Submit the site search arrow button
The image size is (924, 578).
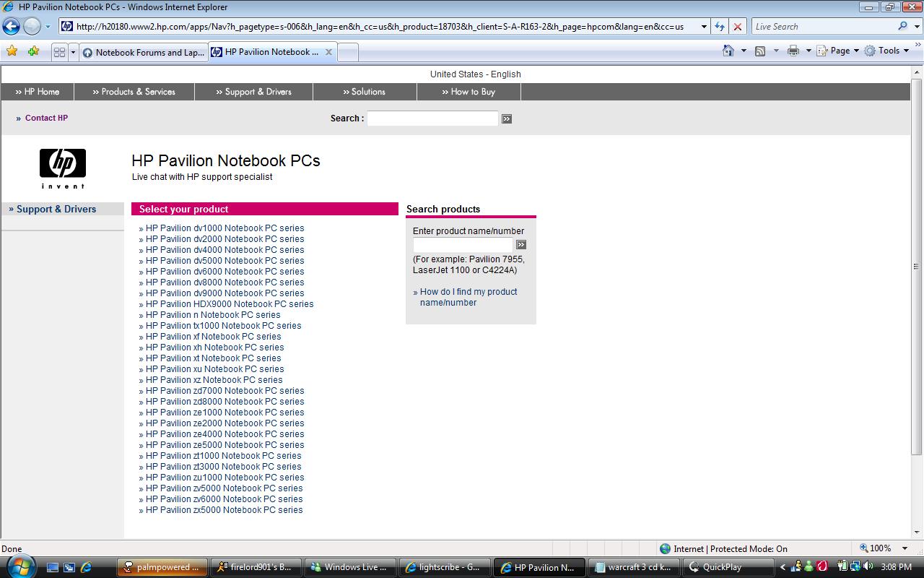click(x=507, y=118)
